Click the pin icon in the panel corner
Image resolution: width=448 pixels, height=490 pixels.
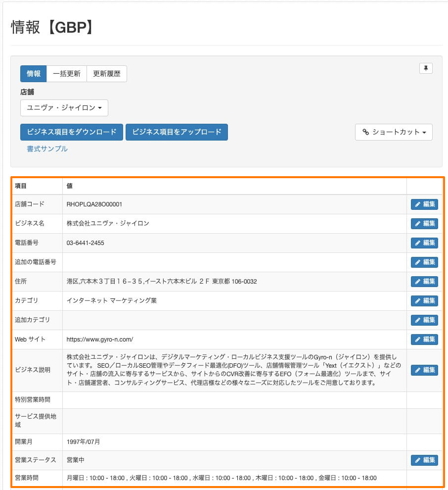coord(425,68)
